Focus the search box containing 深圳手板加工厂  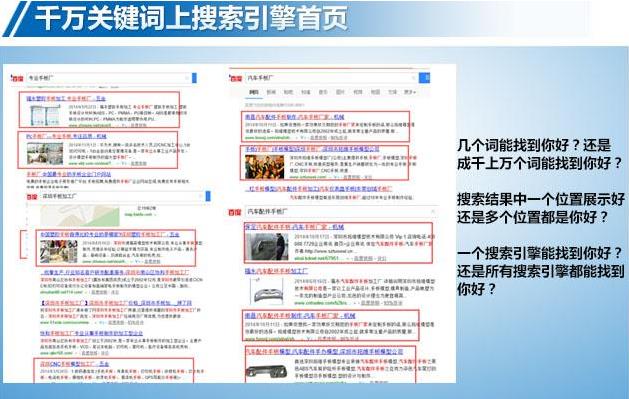122,196
